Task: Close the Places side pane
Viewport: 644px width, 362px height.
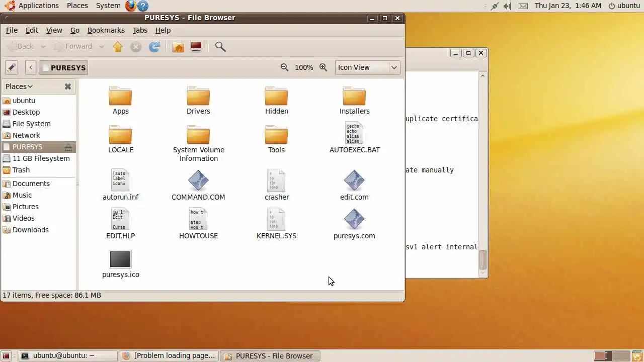Action: pyautogui.click(x=68, y=86)
